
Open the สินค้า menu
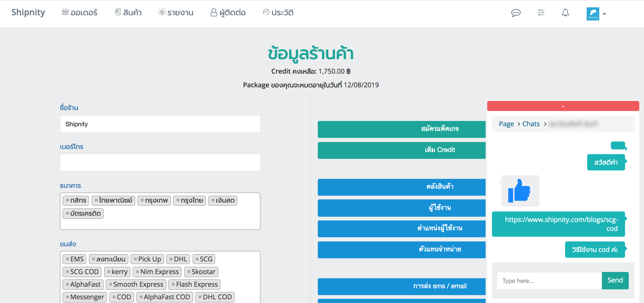(128, 12)
